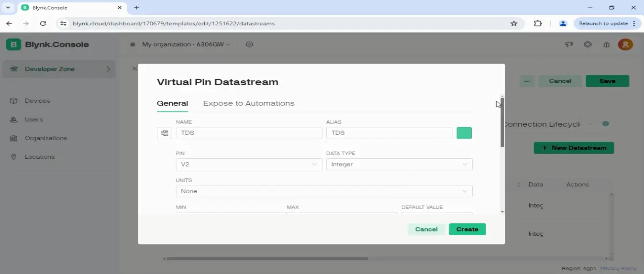Click the template Save button
644x274 pixels.
[x=607, y=81]
